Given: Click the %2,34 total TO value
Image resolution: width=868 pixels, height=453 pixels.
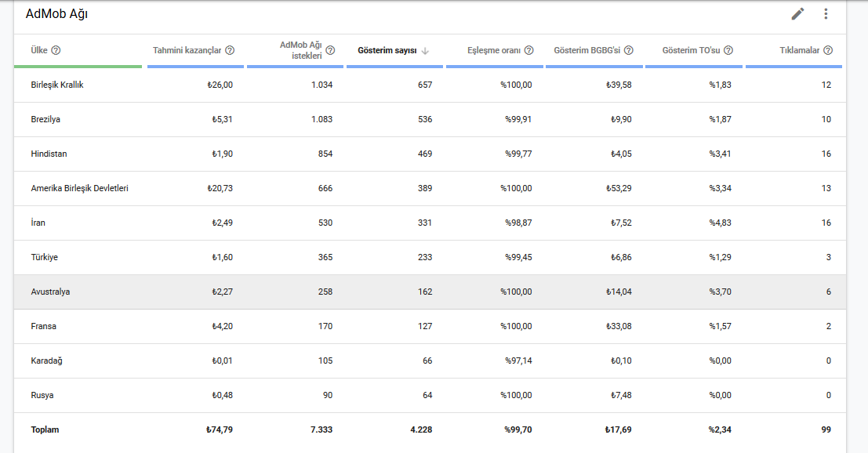Looking at the screenshot, I should (x=720, y=429).
